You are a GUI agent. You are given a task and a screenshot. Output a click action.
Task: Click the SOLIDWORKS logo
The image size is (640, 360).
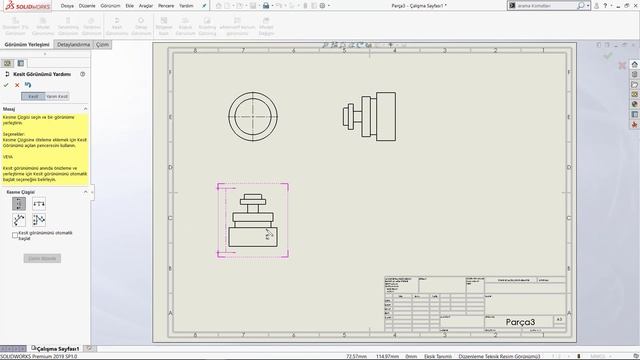[x=28, y=6]
